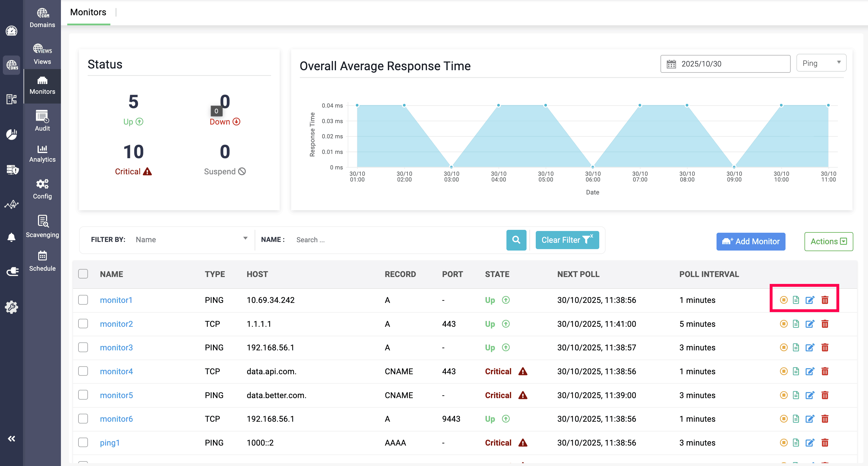The height and width of the screenshot is (466, 868).
Task: Open the bell notifications icon
Action: pyautogui.click(x=11, y=237)
